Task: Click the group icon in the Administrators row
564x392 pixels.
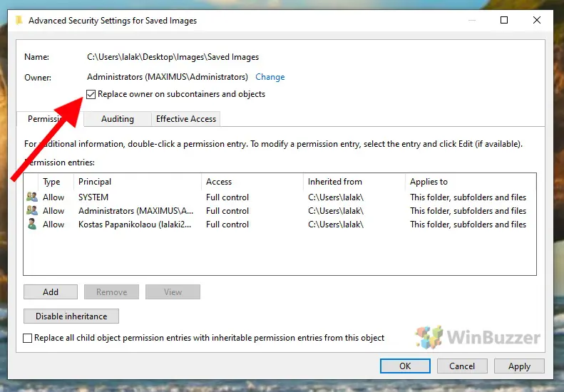Action: pos(32,210)
